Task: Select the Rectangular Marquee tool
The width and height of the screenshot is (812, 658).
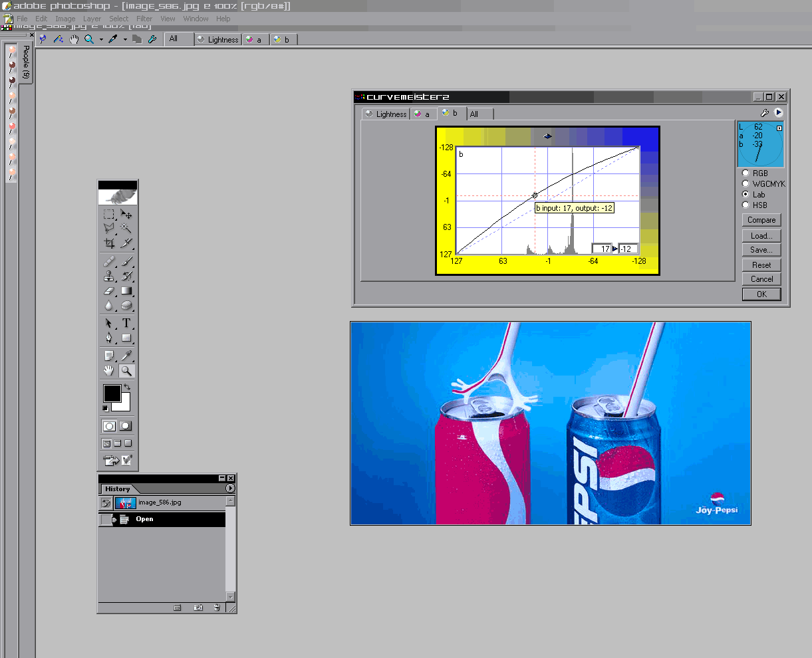Action: point(109,215)
